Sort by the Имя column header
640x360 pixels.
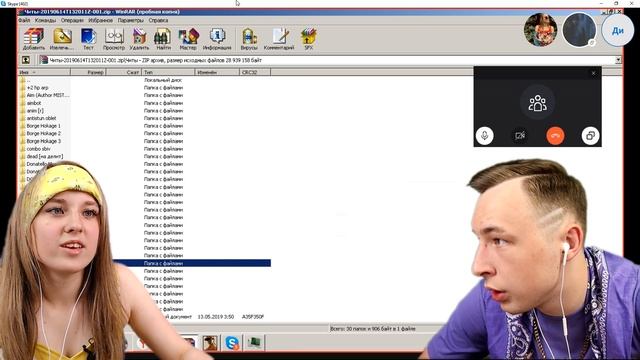coord(44,72)
